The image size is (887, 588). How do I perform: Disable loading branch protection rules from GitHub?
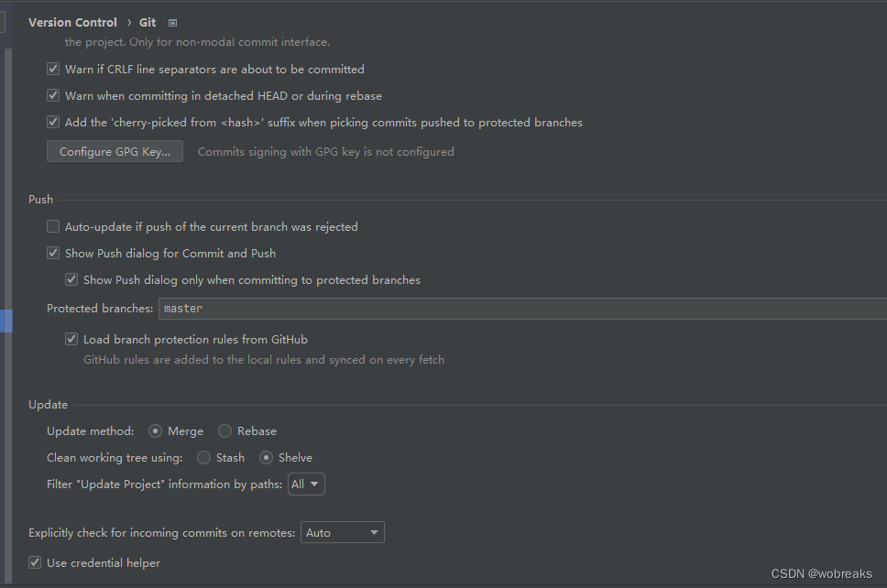[71, 339]
